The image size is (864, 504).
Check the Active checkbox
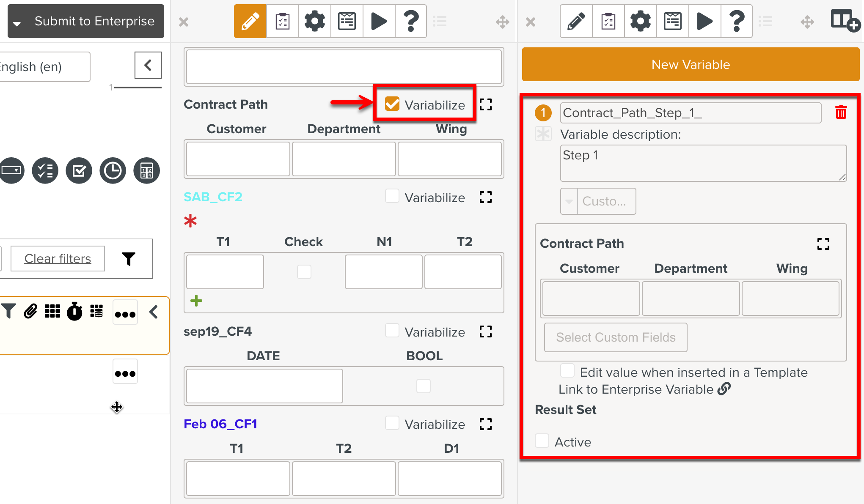point(542,441)
